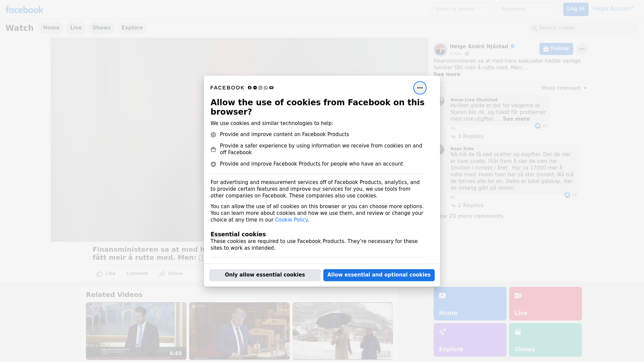644x362 pixels.
Task: Click Comment under the video
Action: pos(137,274)
